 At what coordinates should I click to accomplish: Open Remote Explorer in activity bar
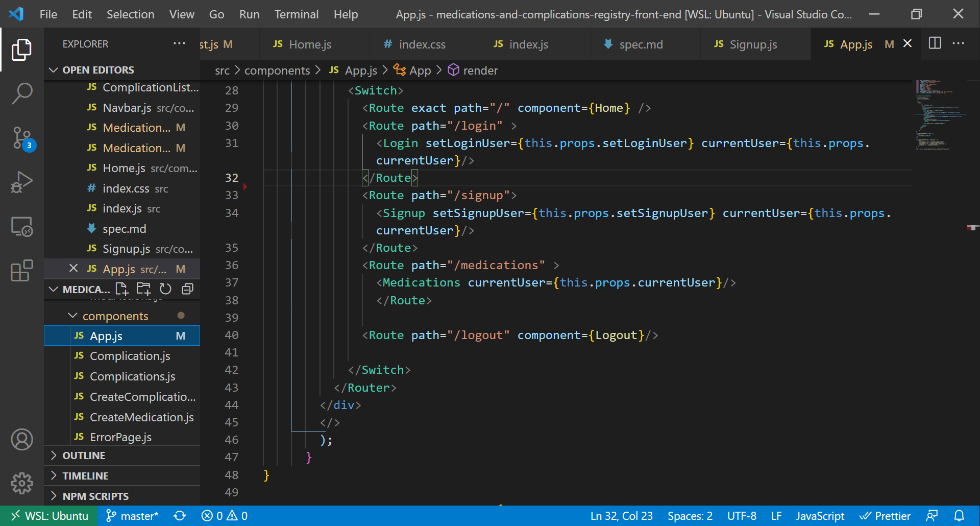click(x=22, y=226)
